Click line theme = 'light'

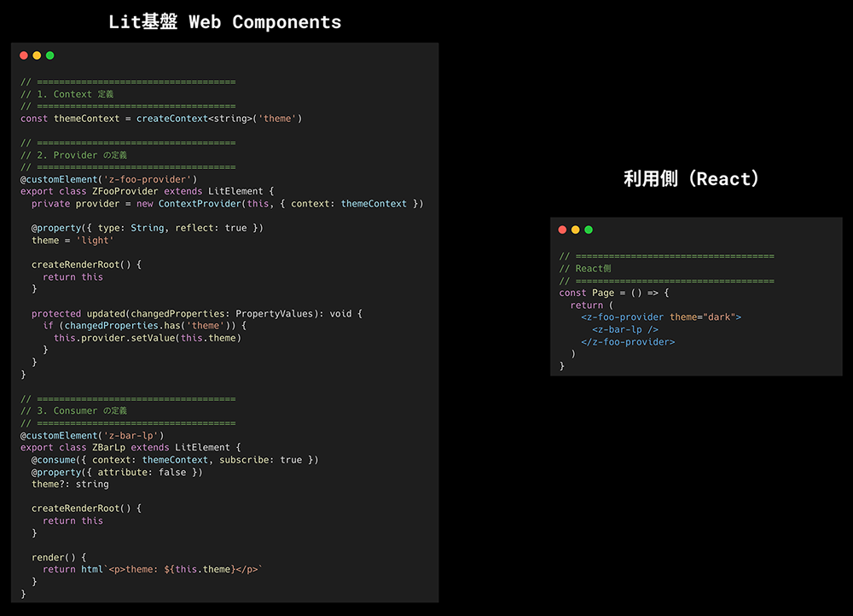point(73,241)
